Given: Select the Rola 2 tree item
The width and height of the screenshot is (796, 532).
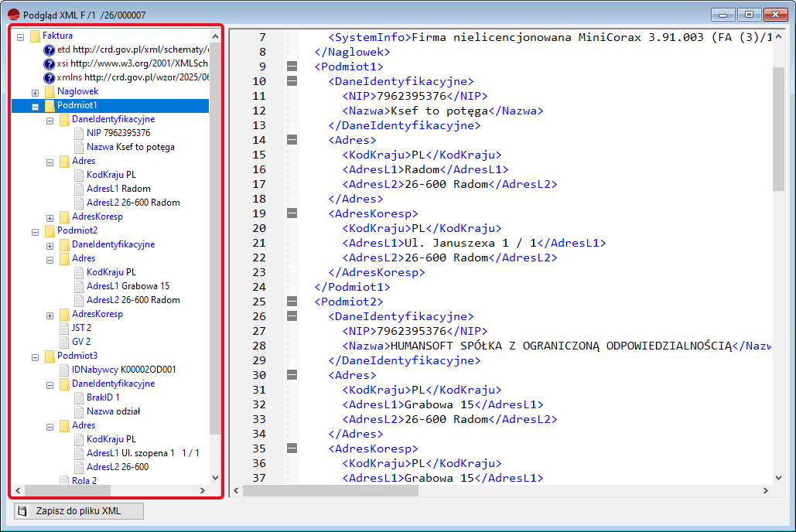Looking at the screenshot, I should (x=84, y=480).
